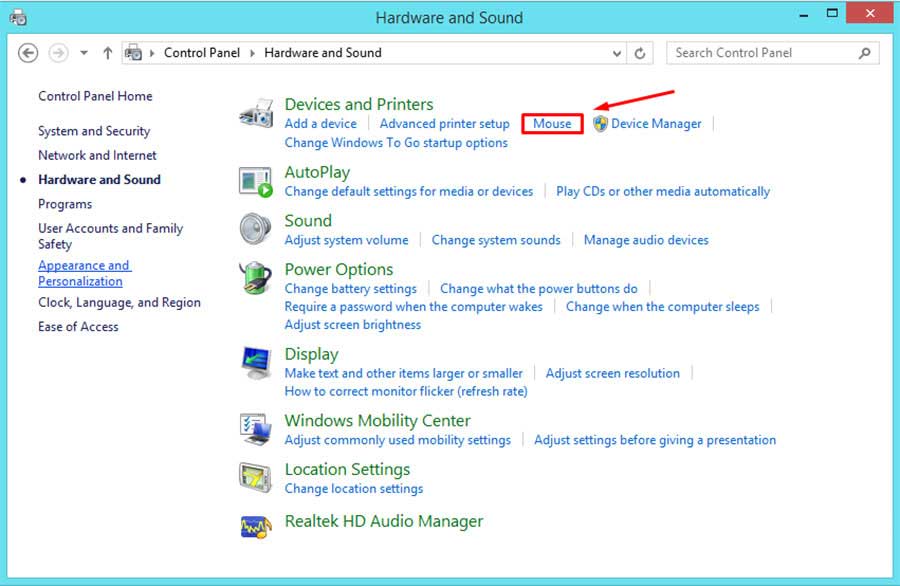The image size is (900, 586).
Task: Open Make text and other items larger
Action: 404,374
